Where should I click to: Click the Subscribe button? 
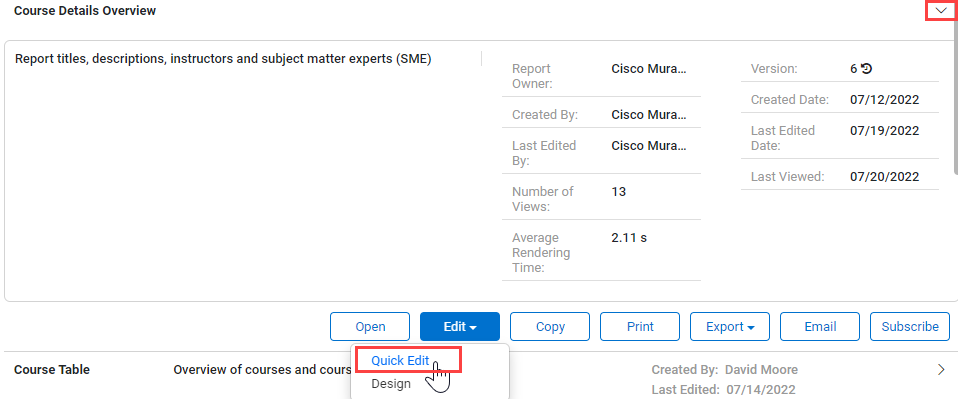point(910,326)
